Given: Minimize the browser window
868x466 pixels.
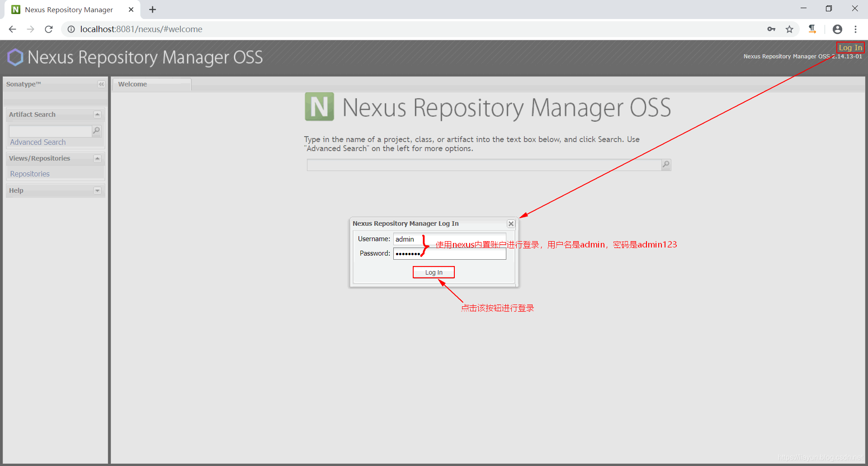Looking at the screenshot, I should (x=803, y=9).
